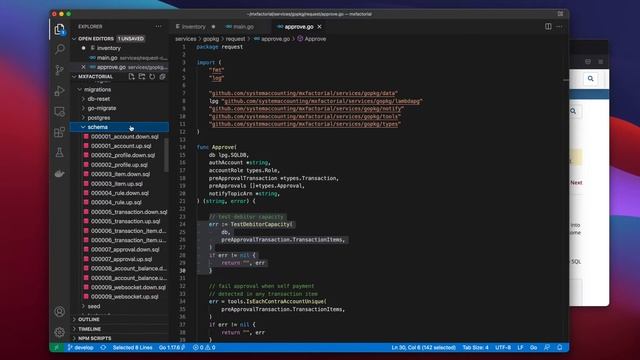
Task: Click the Explorer file tree scrollbar
Action: point(166,155)
